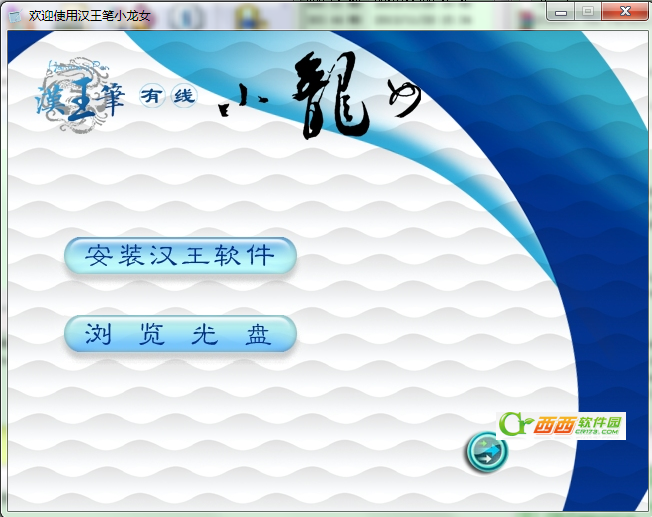Open 浏览光盘 to browse the disc
This screenshot has height=517, width=652.
pos(180,334)
